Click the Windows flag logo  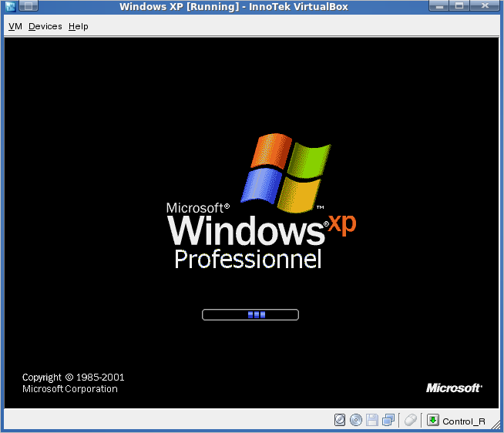287,173
